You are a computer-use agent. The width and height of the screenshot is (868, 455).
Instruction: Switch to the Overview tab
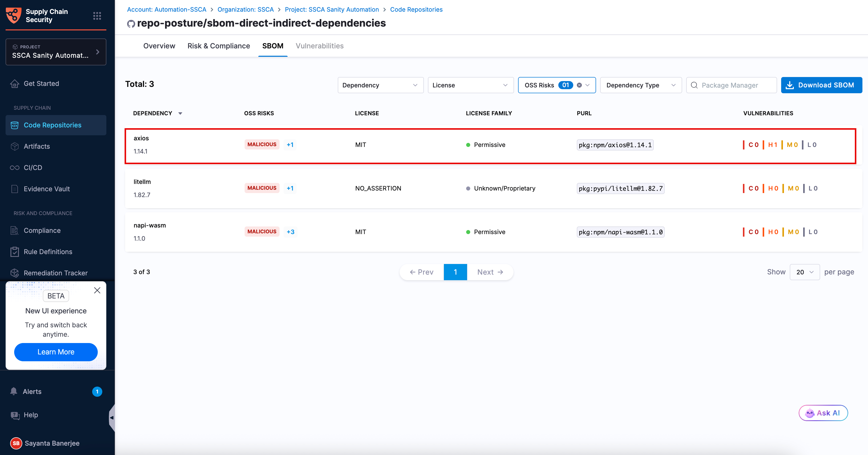click(x=159, y=46)
